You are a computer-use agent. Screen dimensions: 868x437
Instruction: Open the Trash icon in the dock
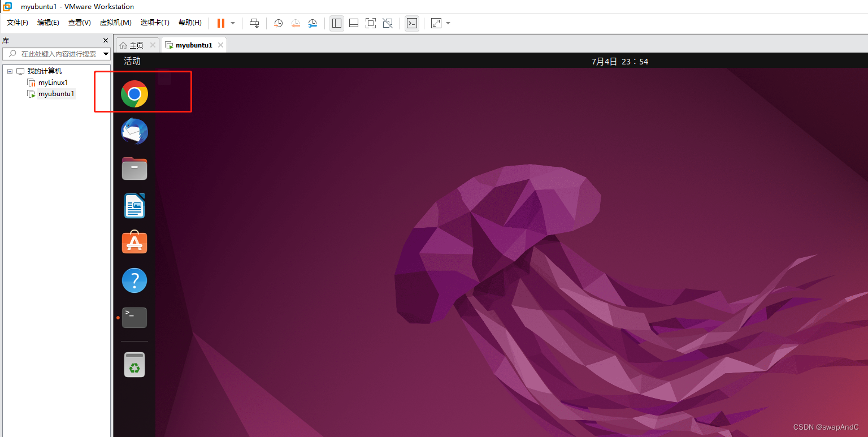[x=134, y=364]
